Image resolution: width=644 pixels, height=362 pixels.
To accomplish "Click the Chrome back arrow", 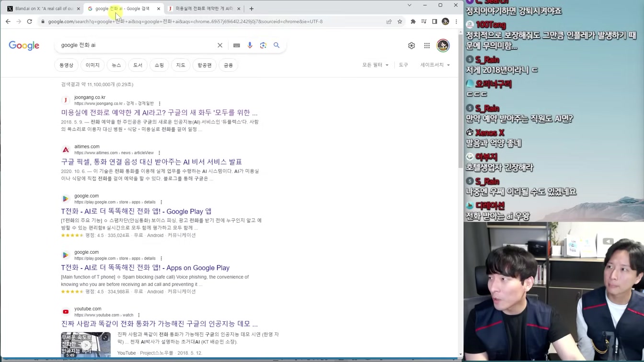I will pyautogui.click(x=8, y=22).
